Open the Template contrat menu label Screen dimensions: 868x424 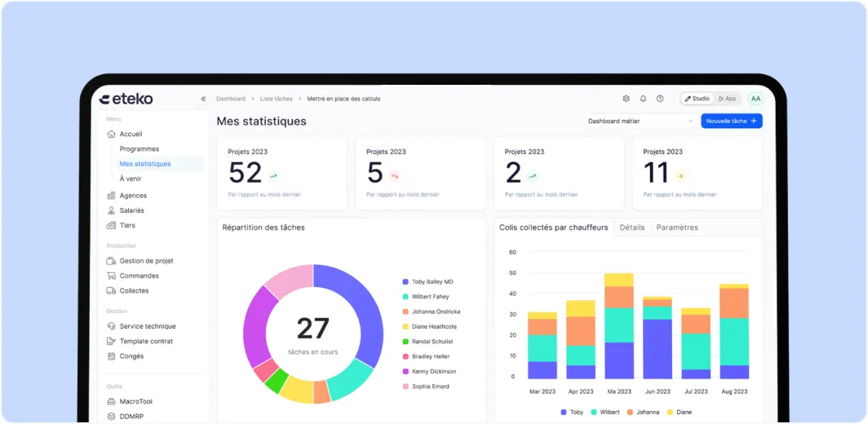coord(146,341)
